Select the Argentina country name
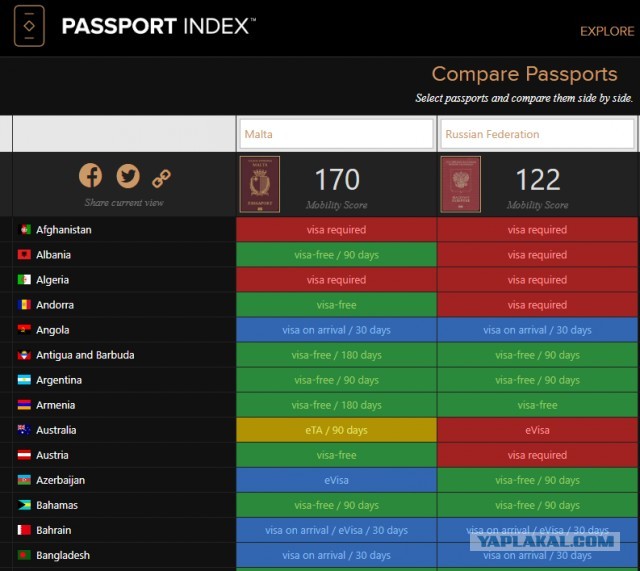 click(59, 380)
